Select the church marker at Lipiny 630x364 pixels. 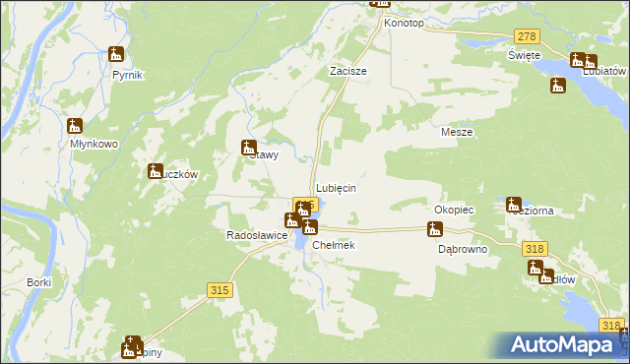click(129, 351)
